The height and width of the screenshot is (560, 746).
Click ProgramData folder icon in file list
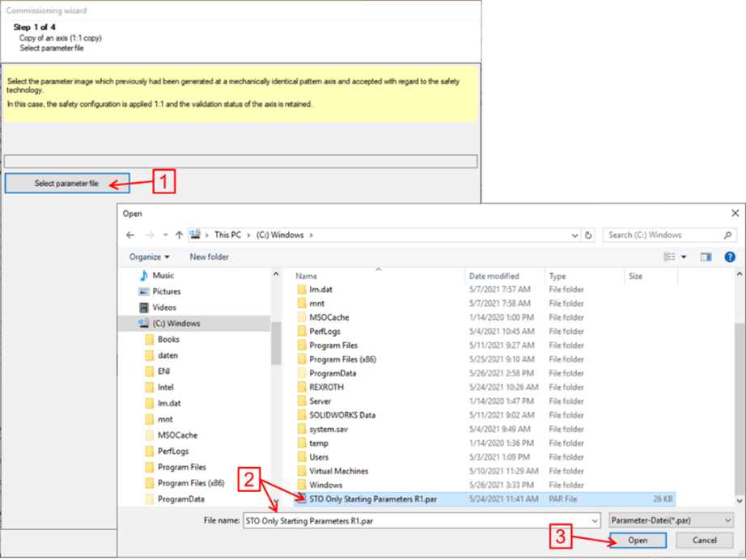[302, 373]
